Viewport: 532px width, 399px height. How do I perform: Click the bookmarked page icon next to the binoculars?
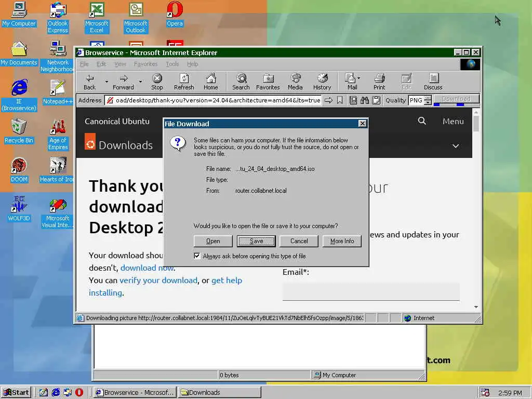click(353, 100)
